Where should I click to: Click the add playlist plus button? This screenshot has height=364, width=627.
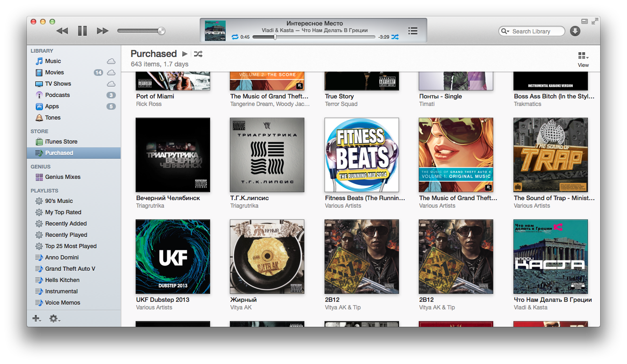36,319
